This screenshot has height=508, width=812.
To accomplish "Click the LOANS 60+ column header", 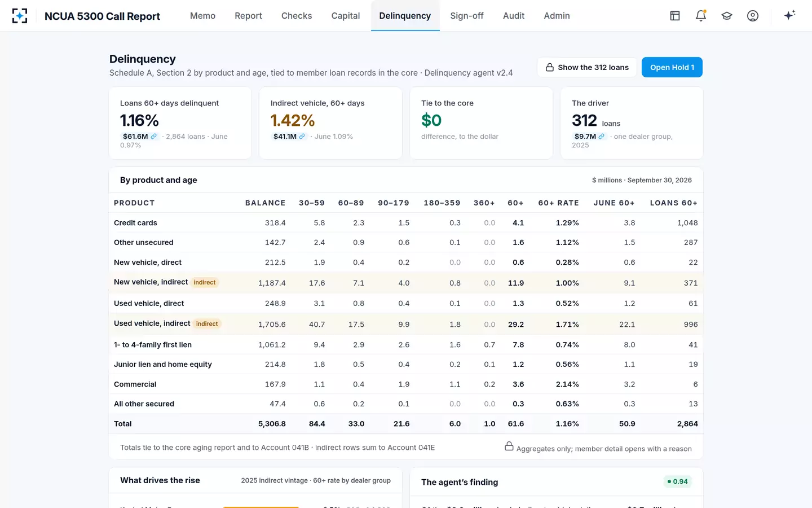I will point(674,203).
